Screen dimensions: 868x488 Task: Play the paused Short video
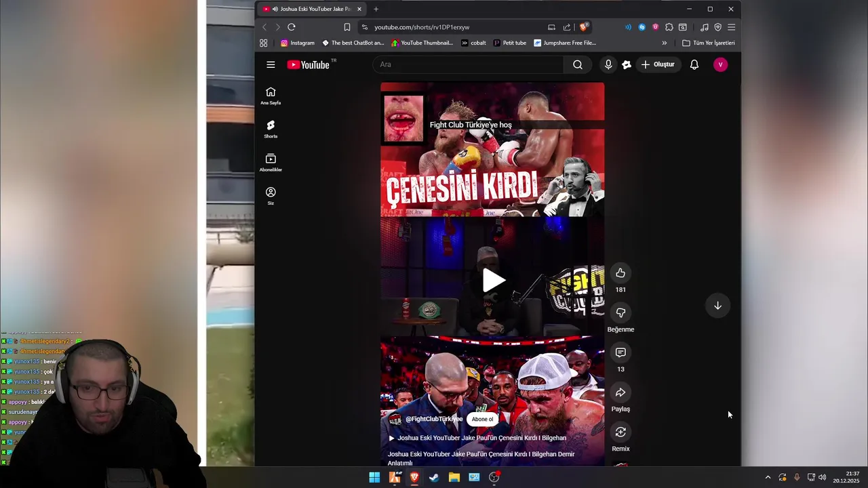point(493,281)
